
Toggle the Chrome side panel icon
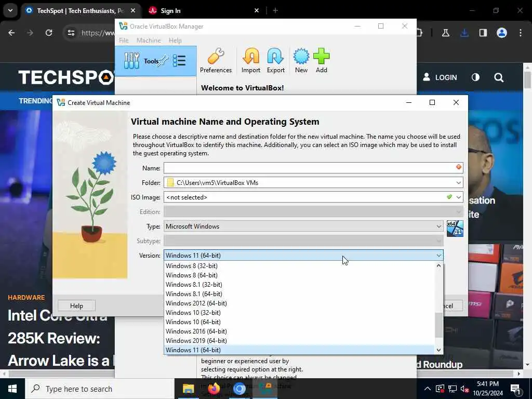click(x=483, y=33)
